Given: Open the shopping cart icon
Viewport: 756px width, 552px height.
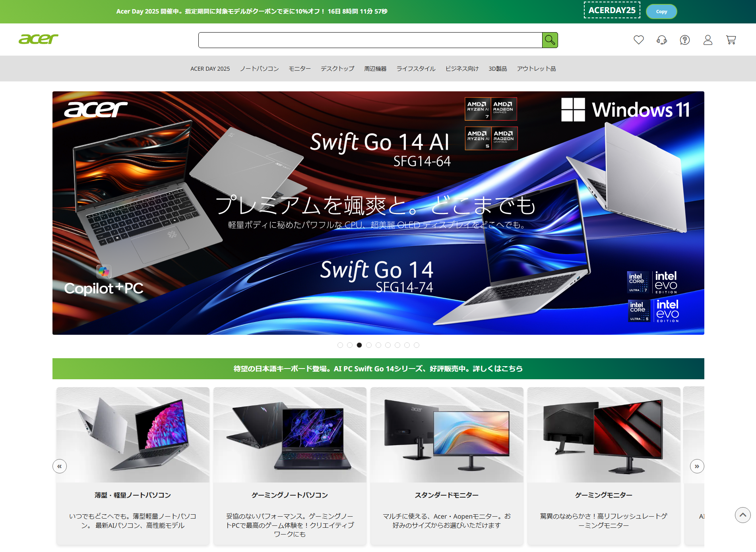Looking at the screenshot, I should [731, 40].
